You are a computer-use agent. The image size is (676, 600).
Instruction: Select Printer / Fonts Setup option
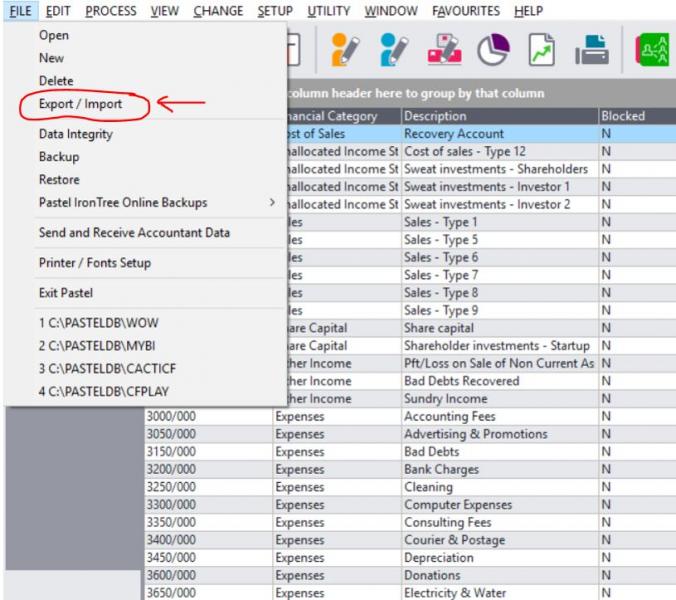tap(95, 263)
